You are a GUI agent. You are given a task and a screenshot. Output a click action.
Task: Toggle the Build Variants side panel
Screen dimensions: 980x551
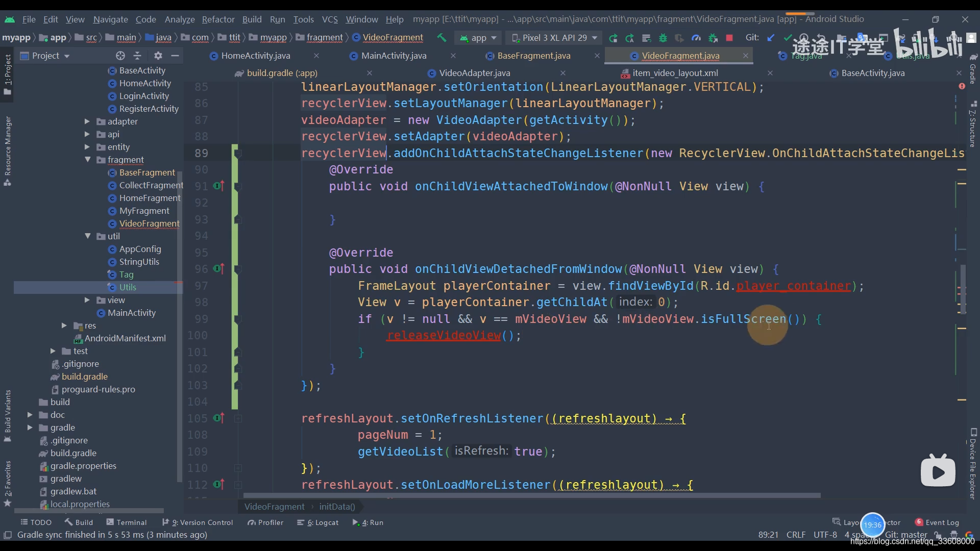pos(7,416)
